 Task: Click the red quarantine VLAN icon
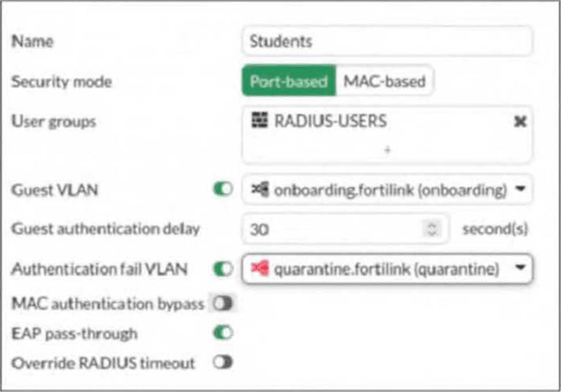tap(260, 269)
